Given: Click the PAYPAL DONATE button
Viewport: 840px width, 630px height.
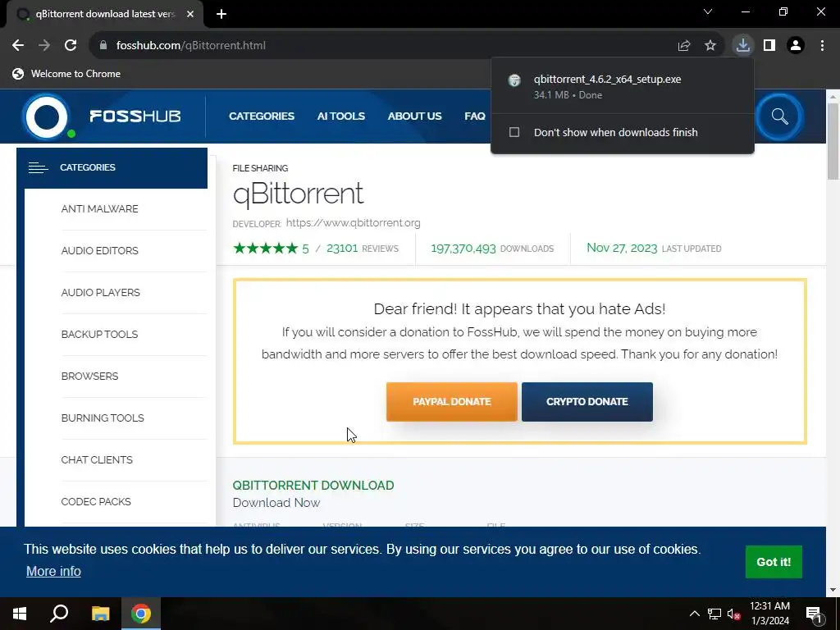Looking at the screenshot, I should 452,402.
